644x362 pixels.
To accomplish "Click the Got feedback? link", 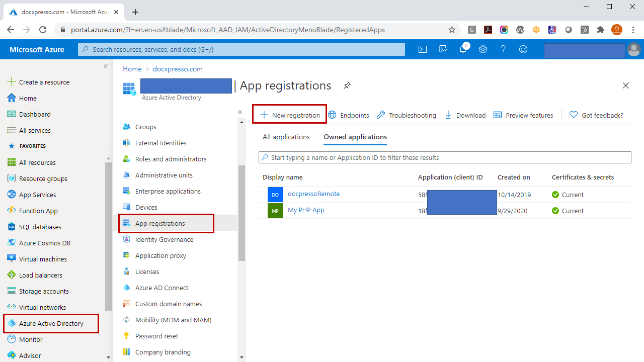I will pos(596,115).
